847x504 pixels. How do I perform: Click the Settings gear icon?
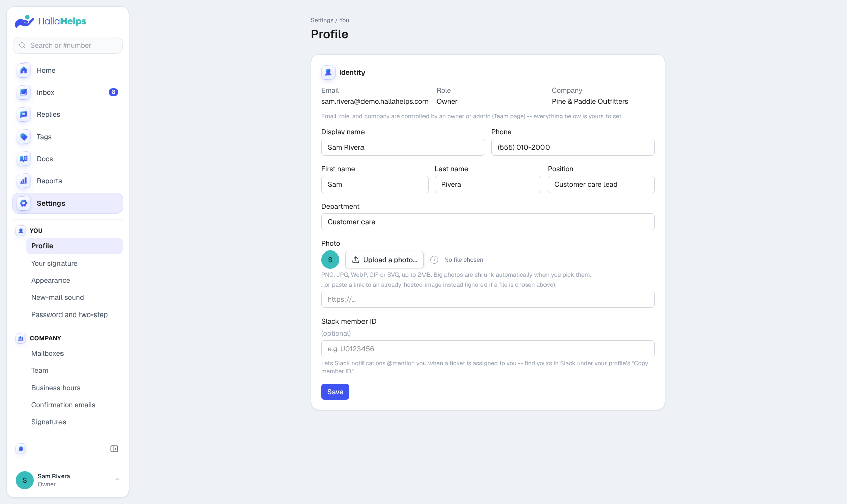coord(24,203)
